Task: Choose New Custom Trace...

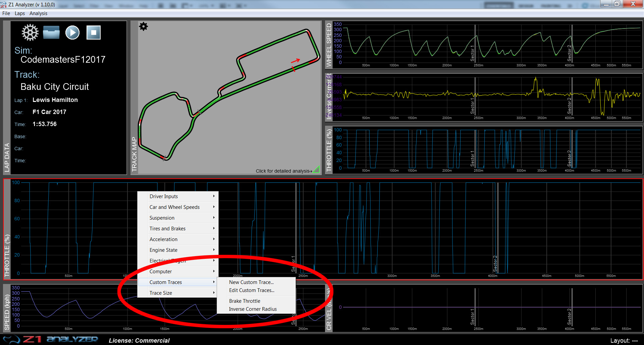Action: [x=256, y=282]
